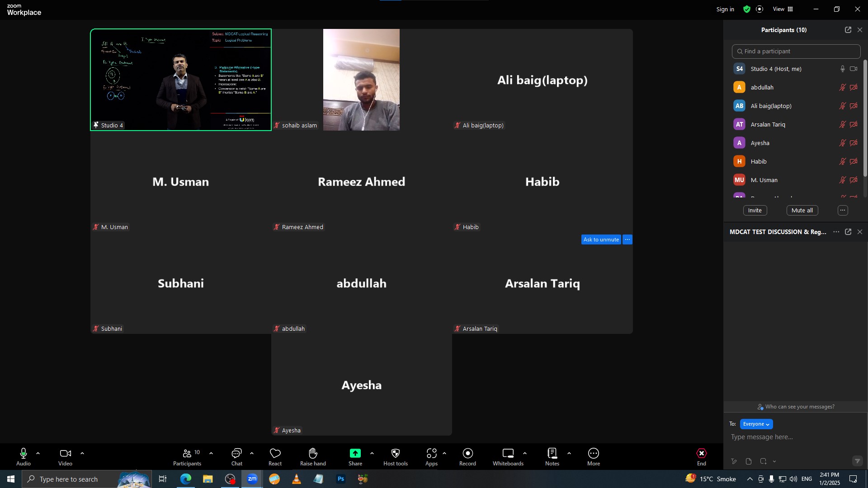Click Ayesha's muted mic icon in list
The height and width of the screenshot is (488, 868).
pos(843,143)
